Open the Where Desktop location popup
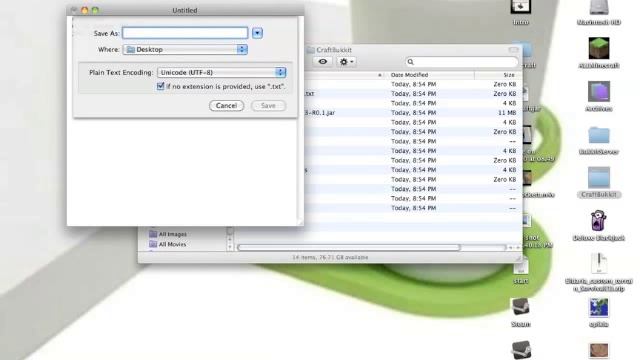 185,49
